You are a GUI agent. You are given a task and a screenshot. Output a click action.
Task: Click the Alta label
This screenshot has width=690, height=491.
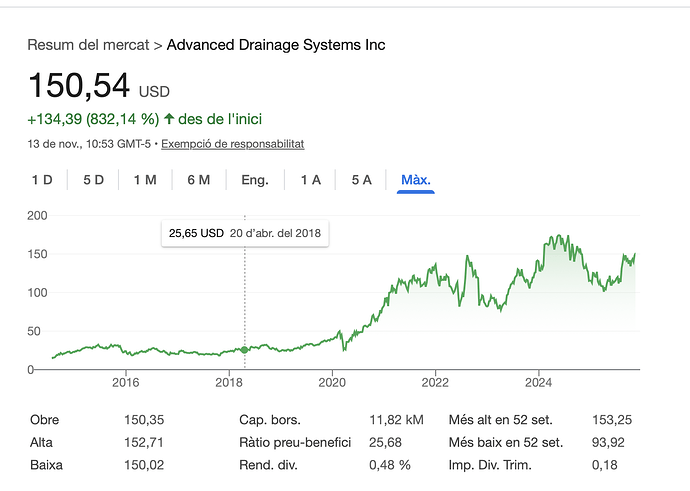(x=41, y=442)
